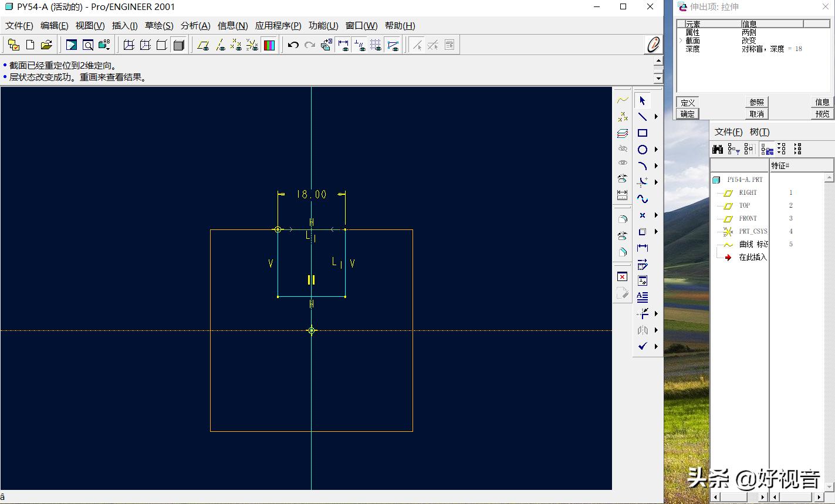Toggle datum planes display

pyautogui.click(x=203, y=45)
